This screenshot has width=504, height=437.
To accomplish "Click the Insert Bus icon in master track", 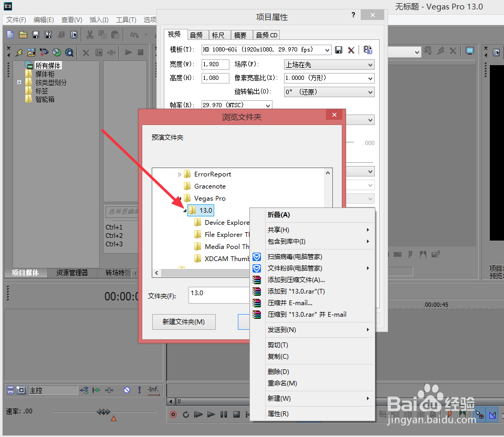I will 84,390.
